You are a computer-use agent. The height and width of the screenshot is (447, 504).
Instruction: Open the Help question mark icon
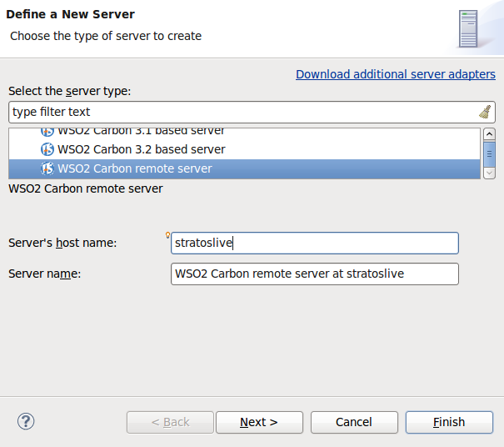pos(25,421)
